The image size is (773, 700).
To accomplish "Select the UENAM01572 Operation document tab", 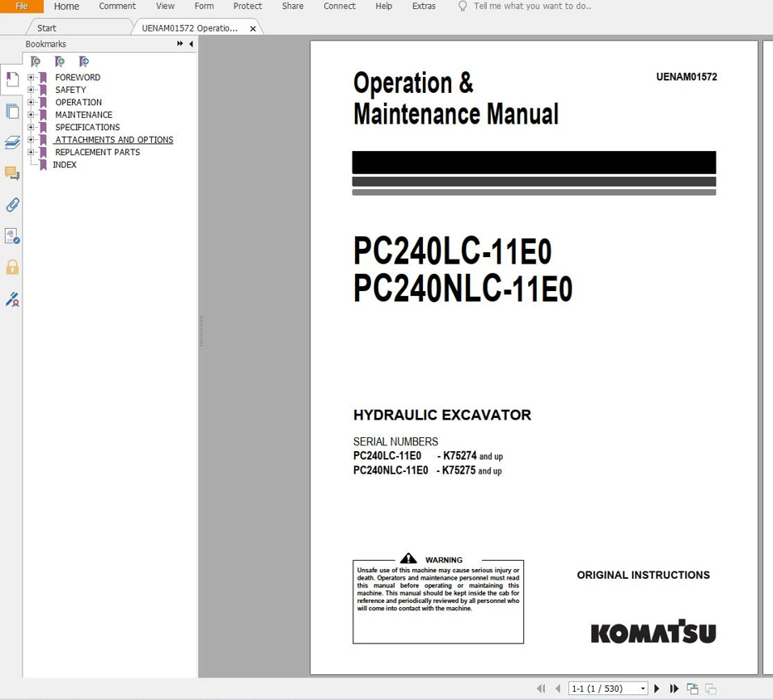I will click(x=190, y=28).
